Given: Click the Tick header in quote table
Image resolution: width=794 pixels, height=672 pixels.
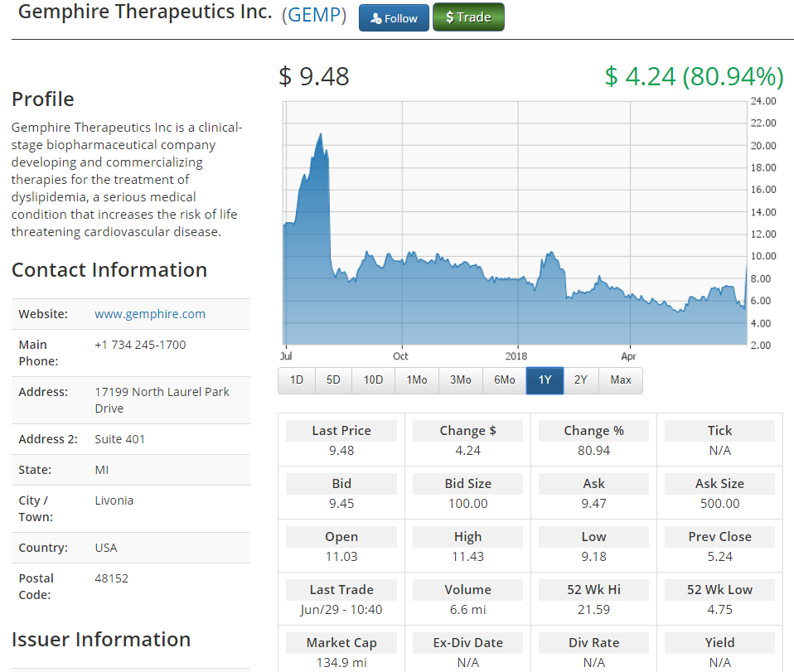Looking at the screenshot, I should pyautogui.click(x=719, y=430).
